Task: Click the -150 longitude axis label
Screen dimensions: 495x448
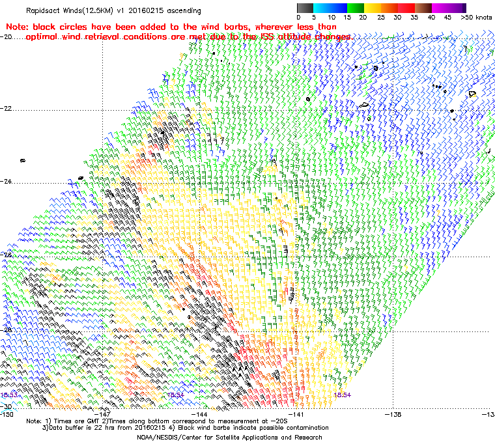Action: [7, 414]
